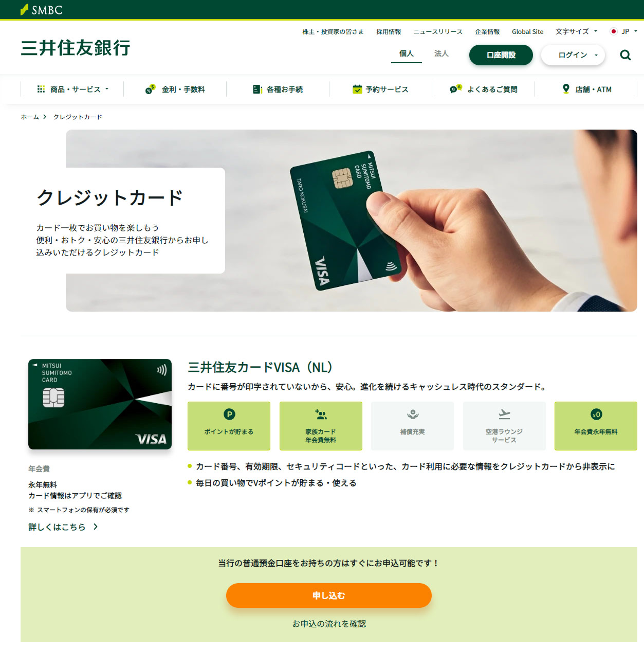Image resolution: width=644 pixels, height=650 pixels.
Task: Click the 店舗・ATM location pin icon
Action: [566, 89]
